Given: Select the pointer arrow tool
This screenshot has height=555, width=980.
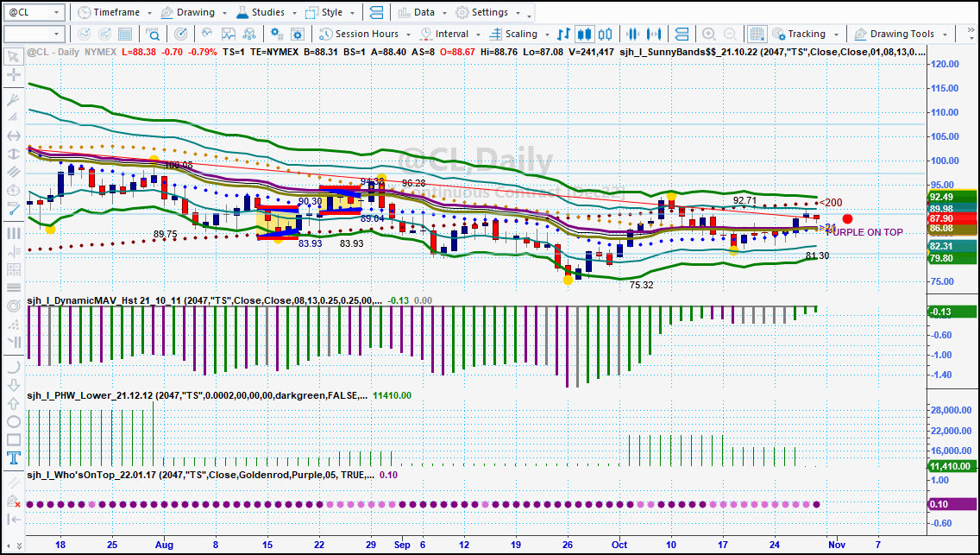Looking at the screenshot, I should 12,57.
